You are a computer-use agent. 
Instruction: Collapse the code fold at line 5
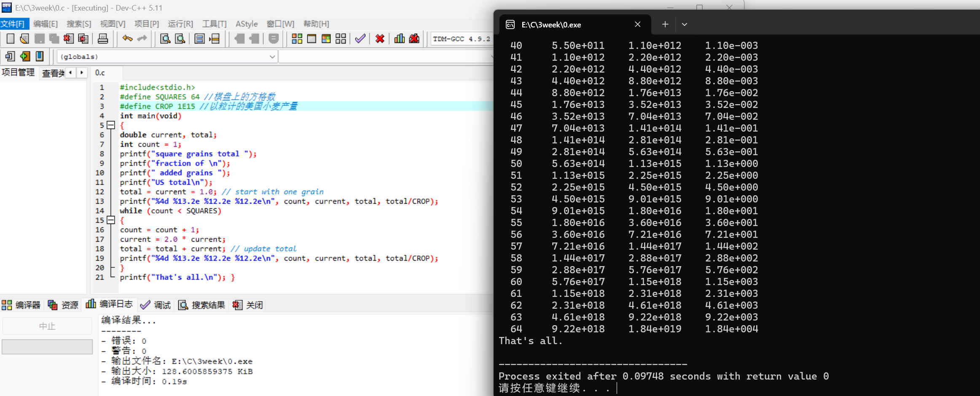click(111, 125)
